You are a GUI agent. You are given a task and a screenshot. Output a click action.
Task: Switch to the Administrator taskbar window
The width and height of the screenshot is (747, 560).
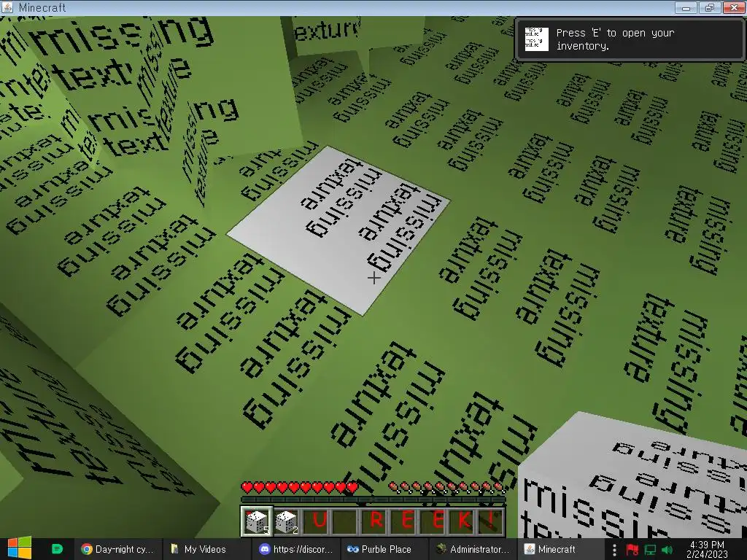473,549
